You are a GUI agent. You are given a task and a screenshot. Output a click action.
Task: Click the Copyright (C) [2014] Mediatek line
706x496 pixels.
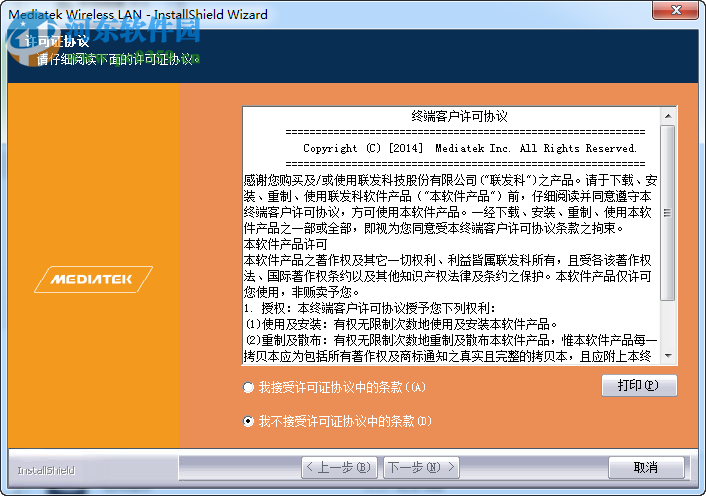(470, 148)
